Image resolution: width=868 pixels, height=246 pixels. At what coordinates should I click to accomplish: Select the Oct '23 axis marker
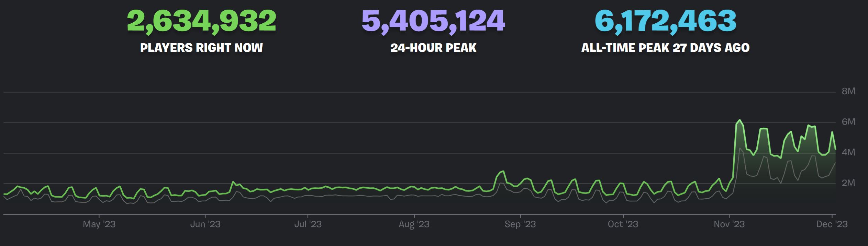[623, 224]
